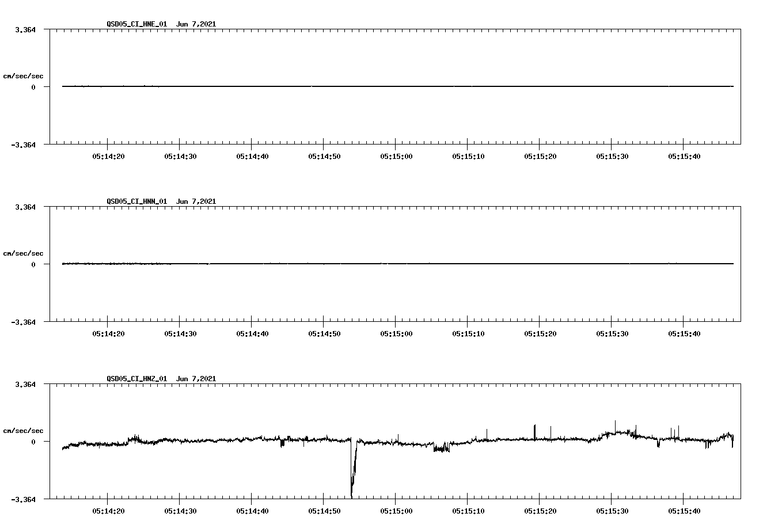Click the 05:14:20 time label under the HNE plot
Image resolution: width=782 pixels, height=532 pixels.
coord(108,157)
